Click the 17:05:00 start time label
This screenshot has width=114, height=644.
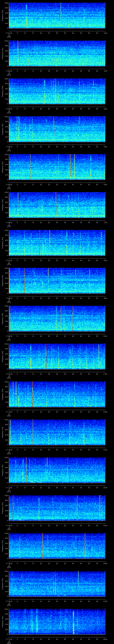9,185
